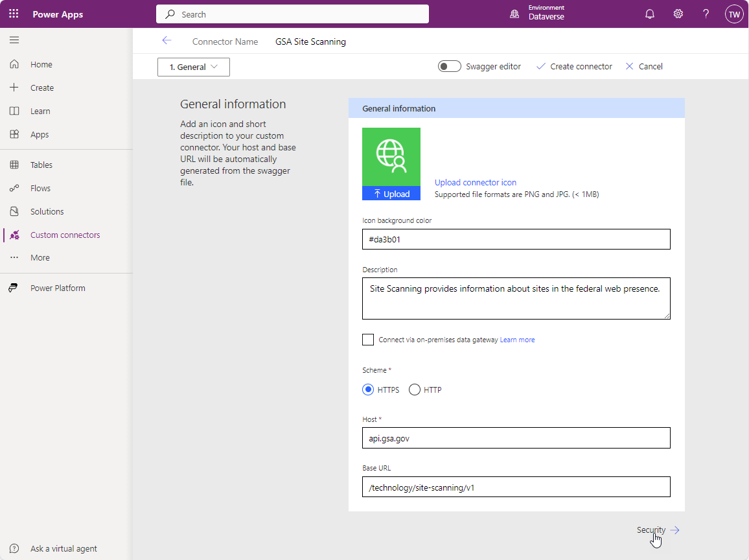Click the Description resize handle corner
The image size is (749, 560).
tap(667, 316)
